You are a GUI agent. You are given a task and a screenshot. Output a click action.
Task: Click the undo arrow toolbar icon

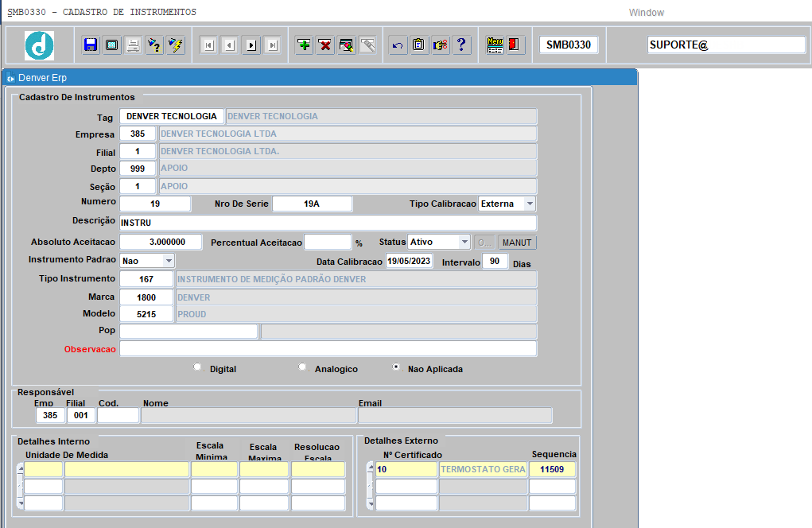point(398,45)
